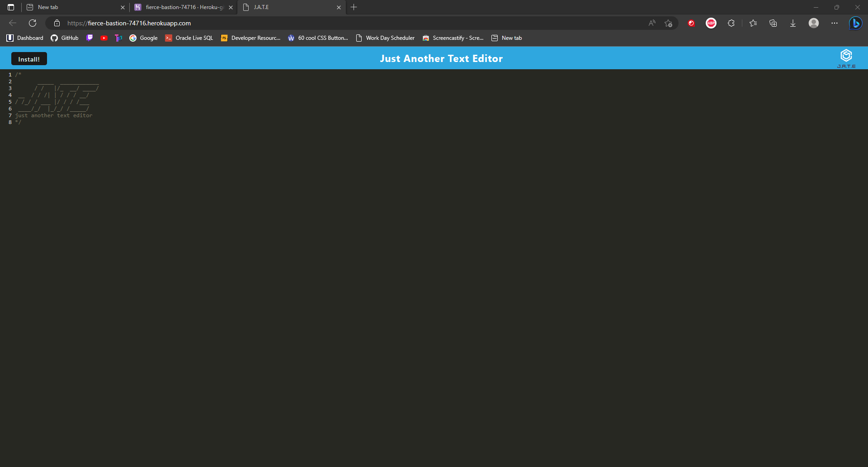
Task: Add the current page to favorites
Action: tap(668, 23)
